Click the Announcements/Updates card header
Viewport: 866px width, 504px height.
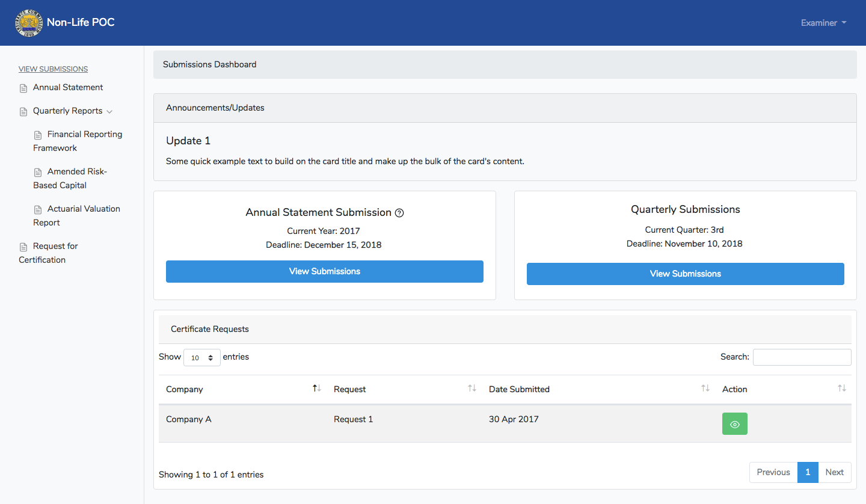coord(505,108)
